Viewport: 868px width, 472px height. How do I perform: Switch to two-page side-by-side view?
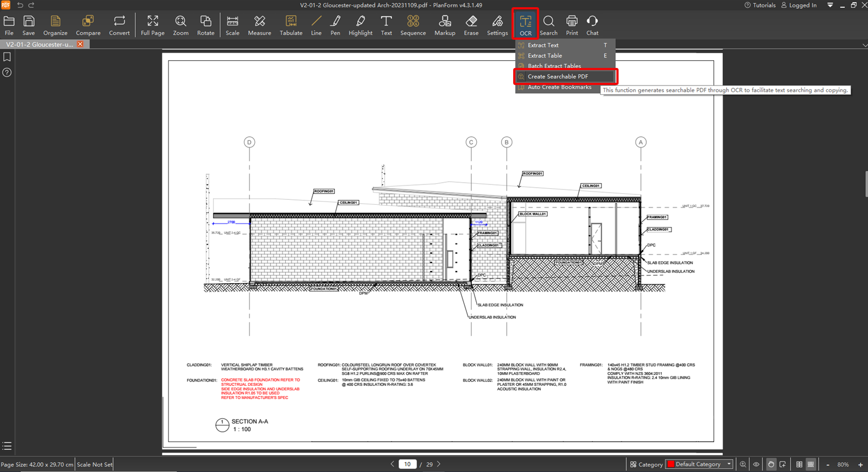tap(799, 464)
